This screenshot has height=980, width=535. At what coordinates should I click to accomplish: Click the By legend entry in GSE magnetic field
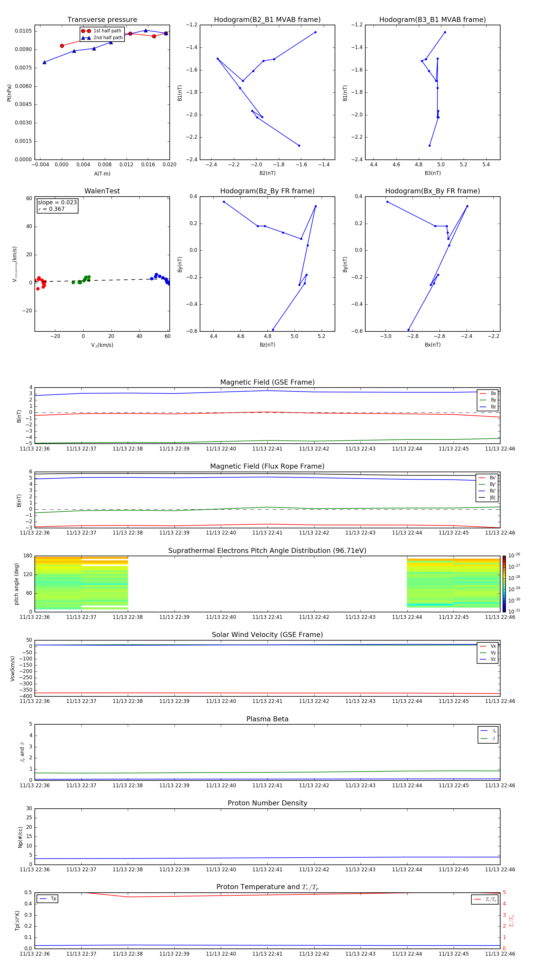coord(488,400)
